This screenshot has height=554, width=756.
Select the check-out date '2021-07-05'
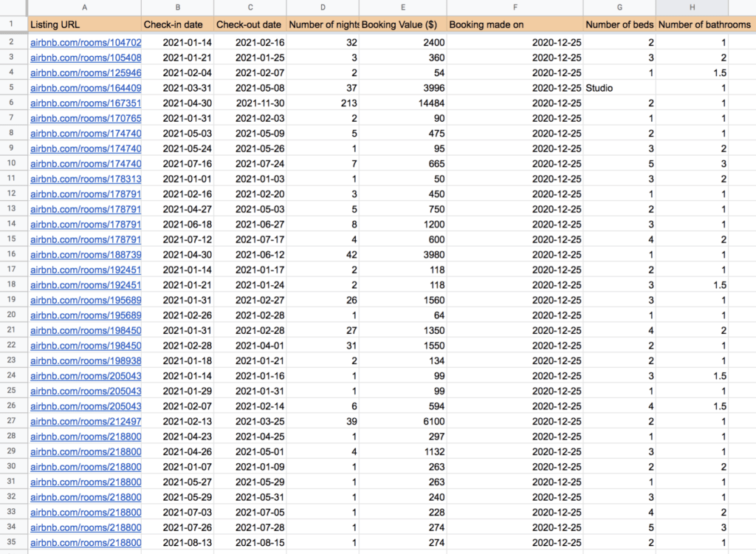(250, 512)
